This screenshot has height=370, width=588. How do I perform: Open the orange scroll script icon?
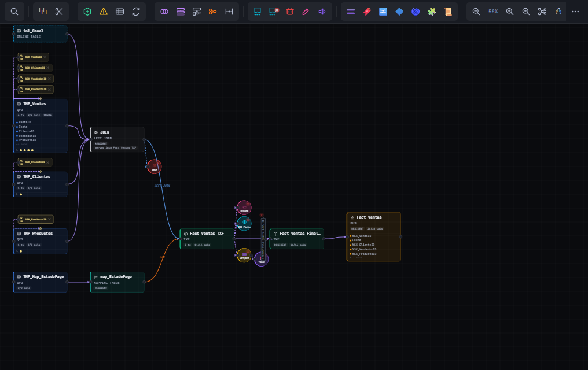[x=448, y=12]
